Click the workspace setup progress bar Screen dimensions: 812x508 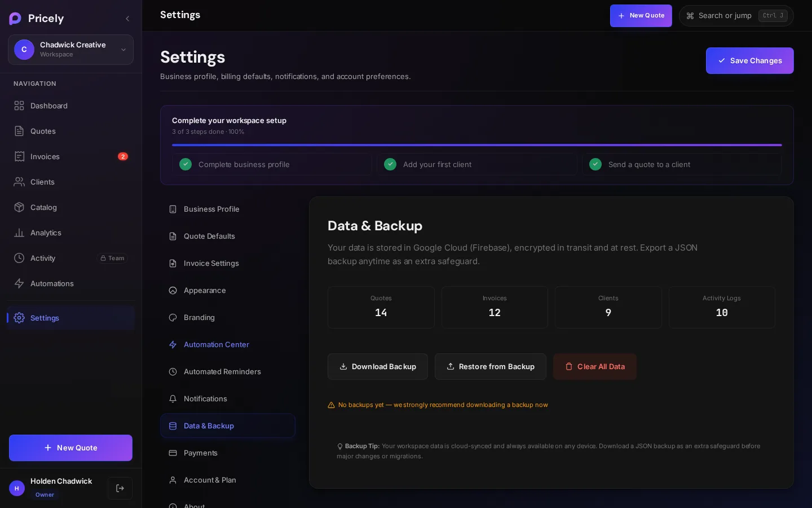[x=477, y=145]
